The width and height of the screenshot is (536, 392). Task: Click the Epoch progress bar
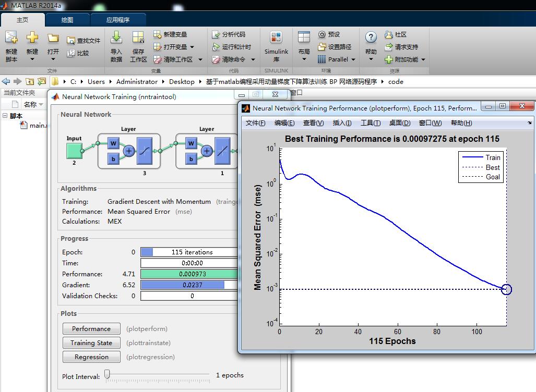click(x=189, y=252)
